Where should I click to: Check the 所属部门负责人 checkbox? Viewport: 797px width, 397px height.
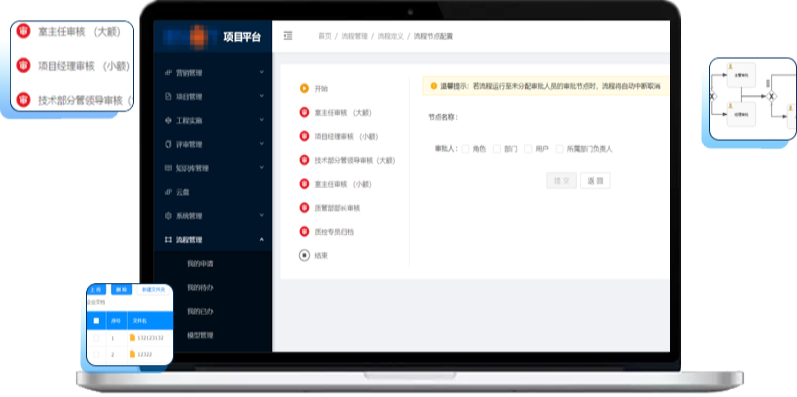(x=559, y=149)
